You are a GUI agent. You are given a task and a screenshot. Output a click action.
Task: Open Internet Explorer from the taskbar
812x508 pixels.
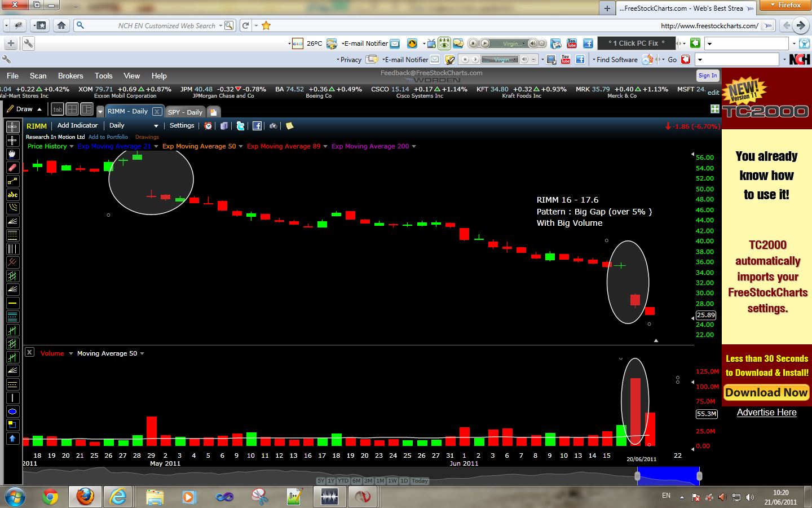click(x=118, y=497)
